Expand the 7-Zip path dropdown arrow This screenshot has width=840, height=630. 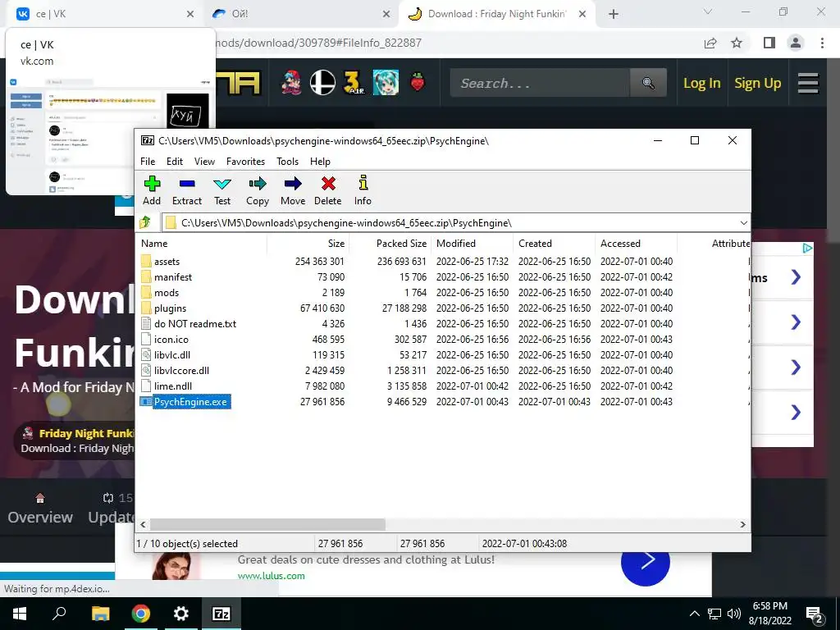click(743, 223)
